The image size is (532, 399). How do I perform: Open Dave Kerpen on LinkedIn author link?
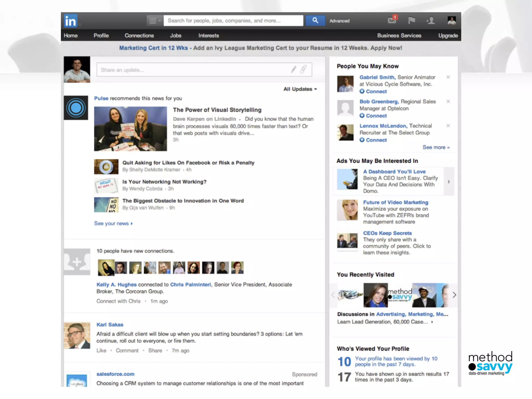(204, 119)
